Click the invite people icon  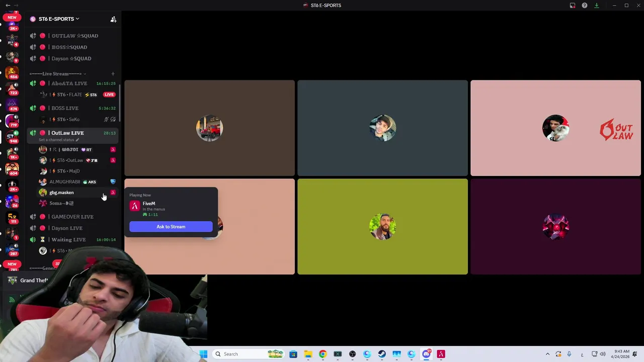click(x=113, y=19)
